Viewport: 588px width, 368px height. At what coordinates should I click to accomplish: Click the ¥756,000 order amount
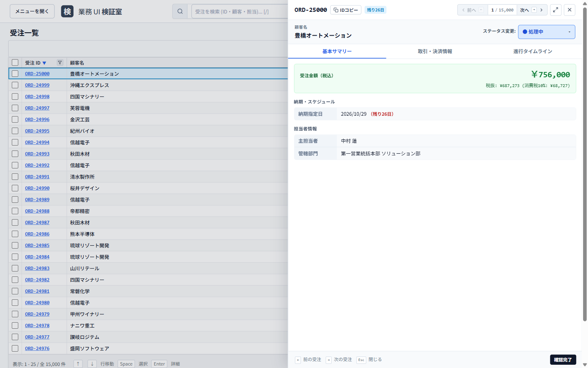[550, 74]
